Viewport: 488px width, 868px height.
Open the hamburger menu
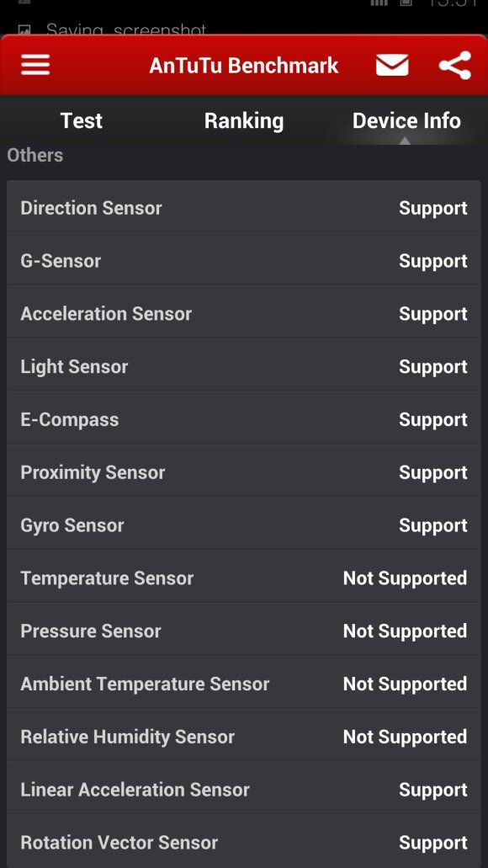[x=35, y=65]
